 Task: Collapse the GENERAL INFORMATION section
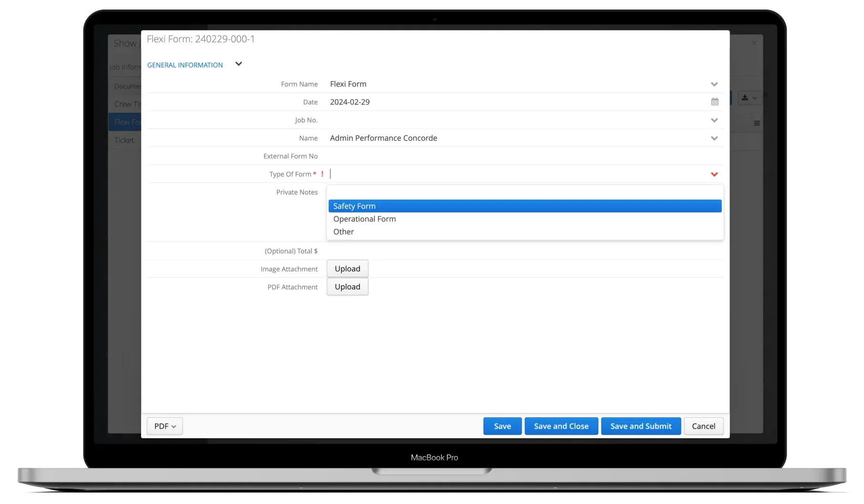coord(238,63)
